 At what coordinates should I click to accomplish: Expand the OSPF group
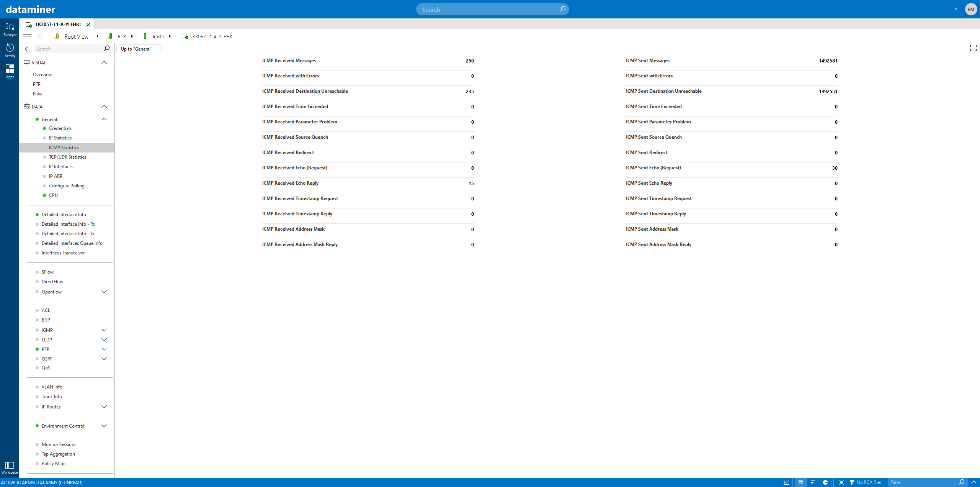click(x=104, y=359)
